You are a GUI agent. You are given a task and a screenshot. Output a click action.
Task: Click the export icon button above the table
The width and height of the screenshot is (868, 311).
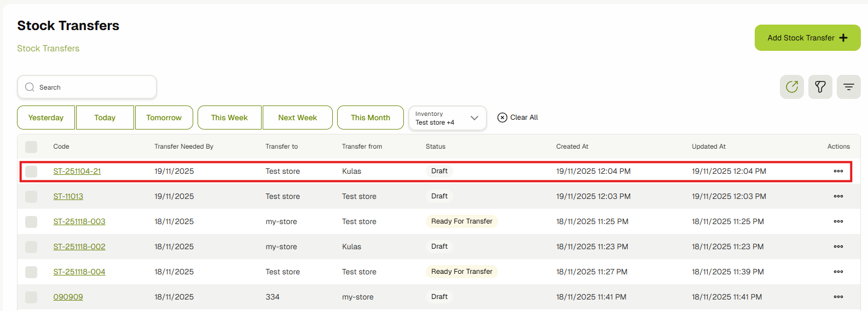click(791, 87)
